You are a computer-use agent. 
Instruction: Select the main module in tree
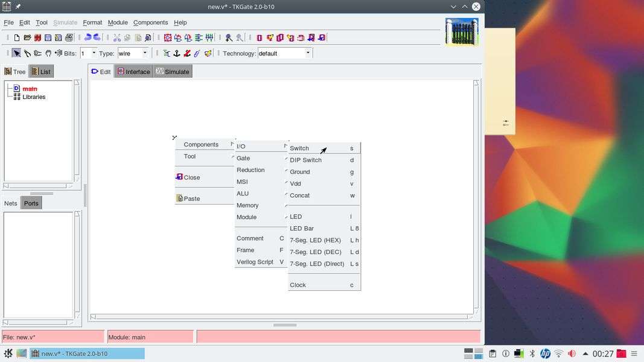point(30,89)
